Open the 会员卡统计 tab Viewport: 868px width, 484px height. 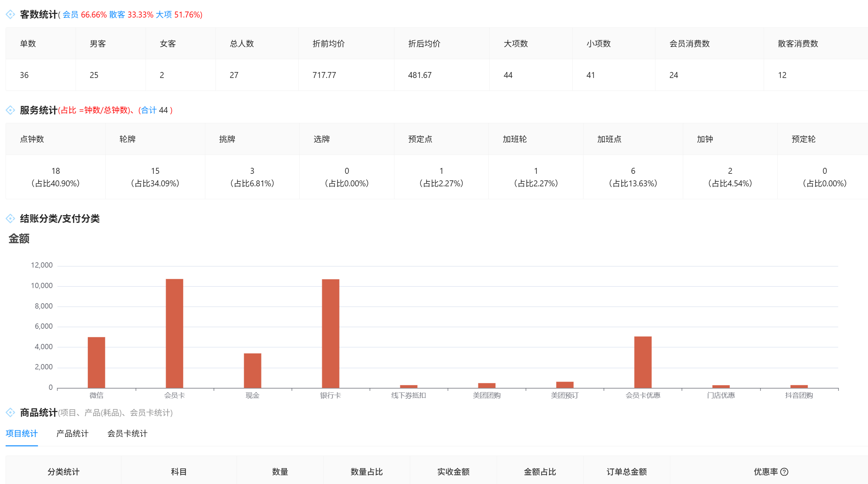pyautogui.click(x=127, y=433)
